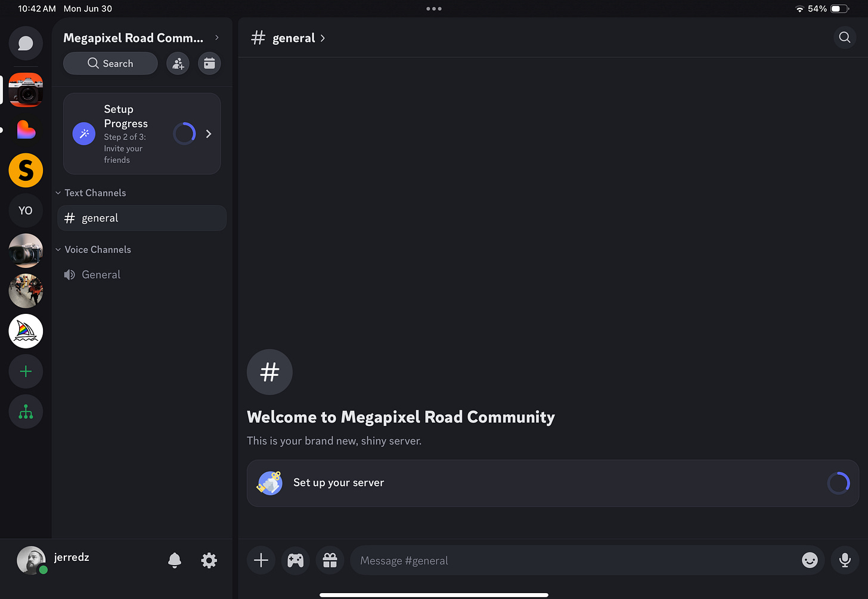The width and height of the screenshot is (868, 599).
Task: Collapse the Text Channels category
Action: click(x=91, y=193)
